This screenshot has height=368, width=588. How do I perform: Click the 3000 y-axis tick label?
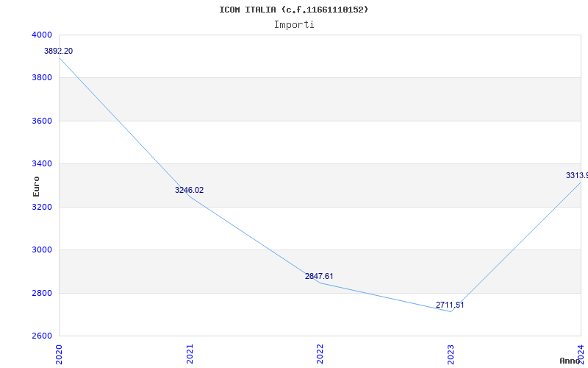pos(42,250)
